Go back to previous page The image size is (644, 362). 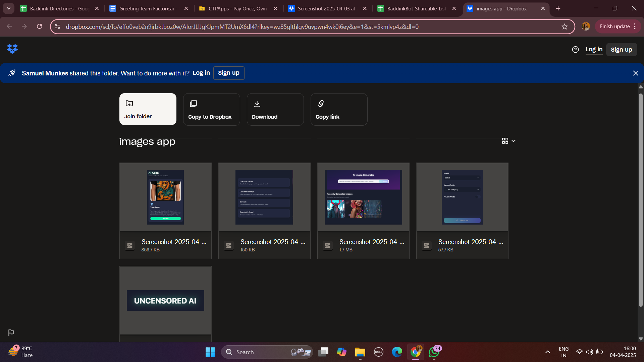coord(9,26)
